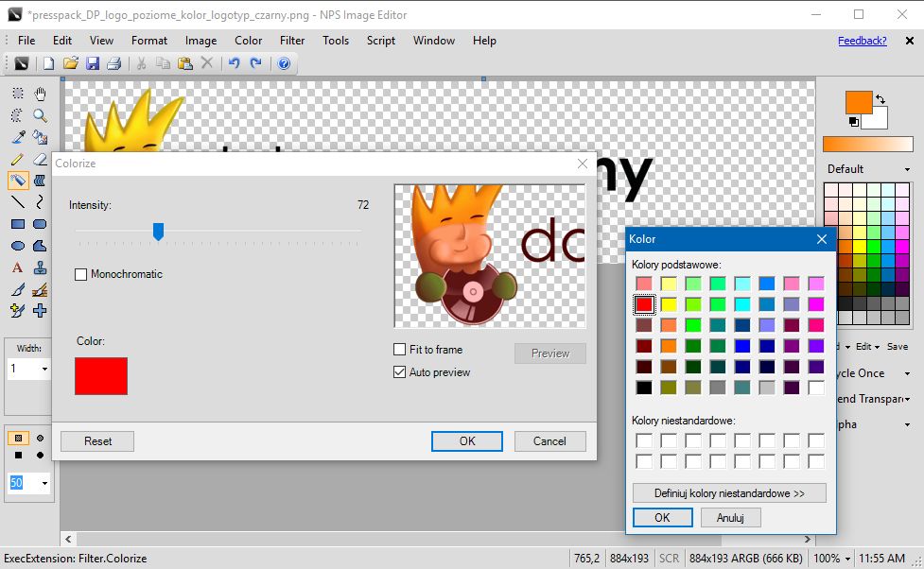This screenshot has width=924, height=569.
Task: Select the Ellipse shape tool
Action: [x=18, y=246]
